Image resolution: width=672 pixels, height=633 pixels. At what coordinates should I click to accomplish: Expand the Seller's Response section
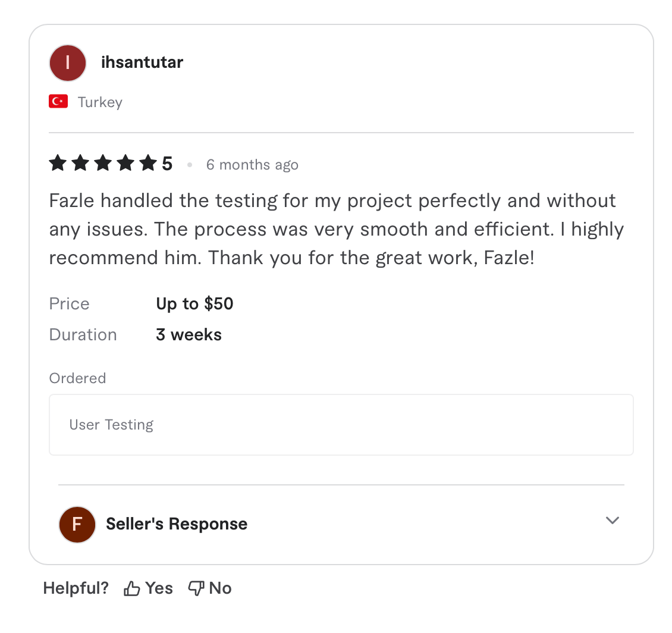(x=176, y=524)
